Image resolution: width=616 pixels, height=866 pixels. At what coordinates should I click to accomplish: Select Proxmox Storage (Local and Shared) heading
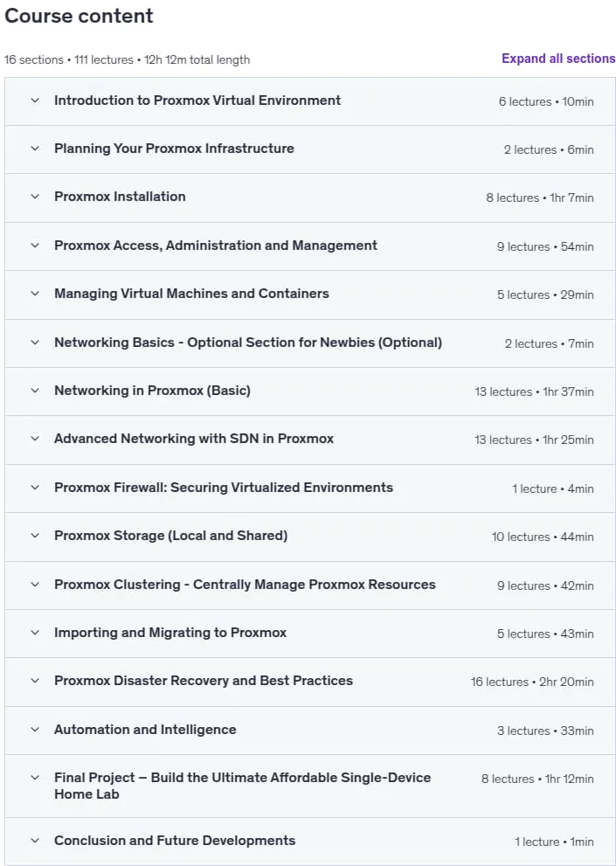click(170, 536)
